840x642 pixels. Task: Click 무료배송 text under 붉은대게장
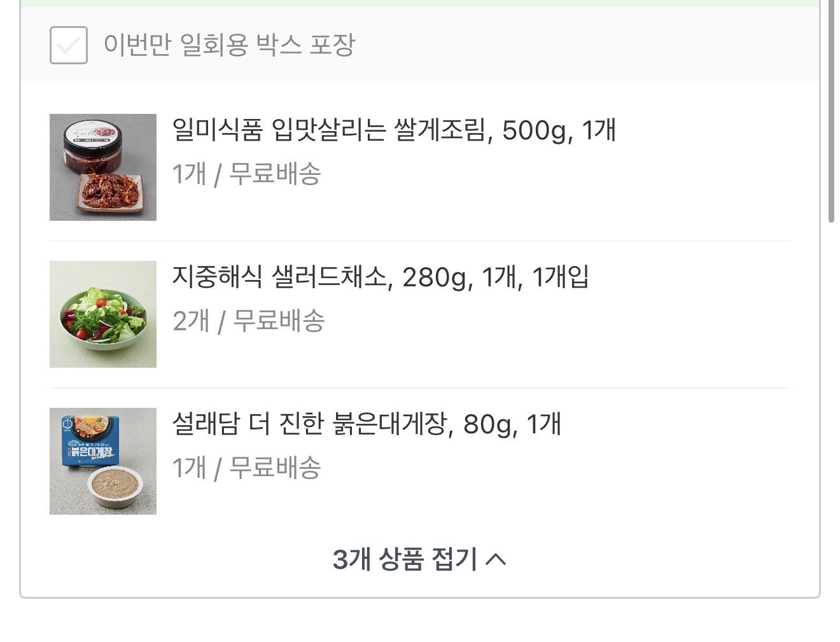pos(275,468)
